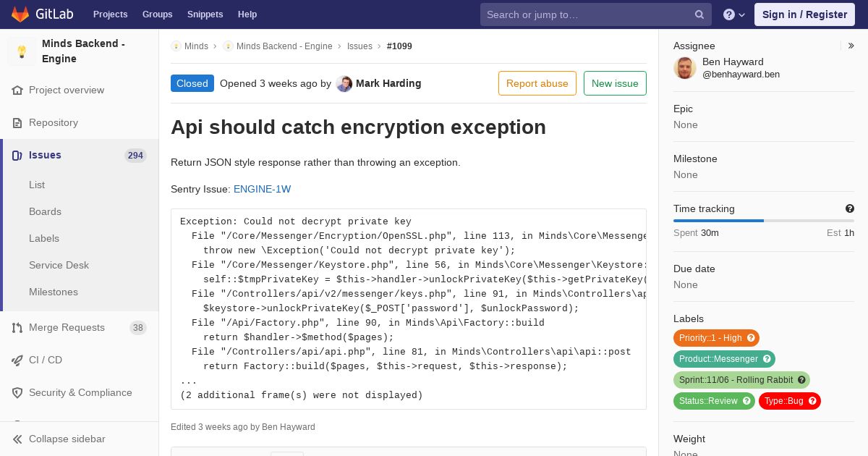Open the Snippets menu item

tap(205, 14)
